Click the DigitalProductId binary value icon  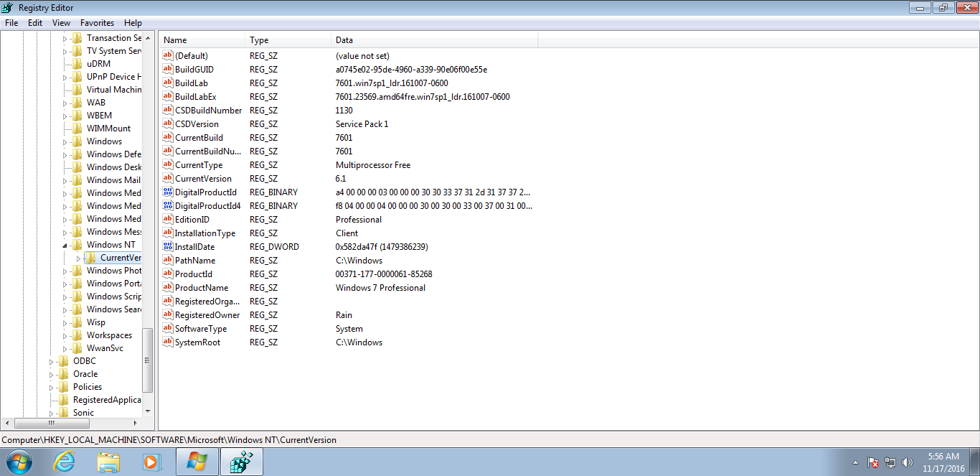pyautogui.click(x=168, y=192)
